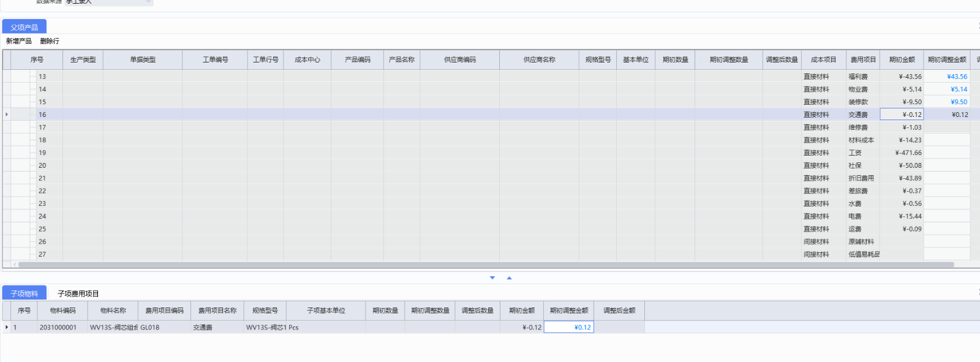Click the 删除行 button
This screenshot has height=362, width=980.
(50, 41)
